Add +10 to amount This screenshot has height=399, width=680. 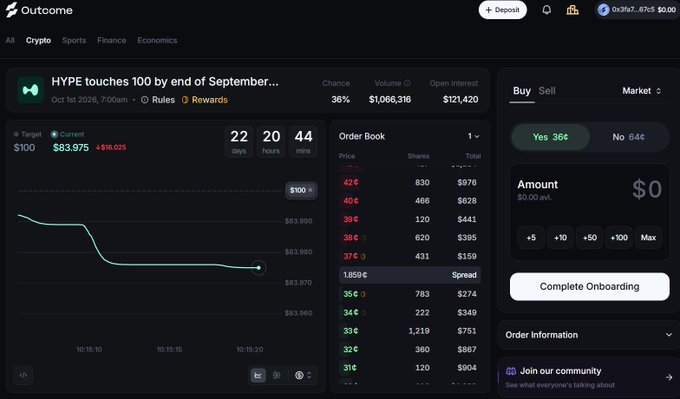[560, 238]
